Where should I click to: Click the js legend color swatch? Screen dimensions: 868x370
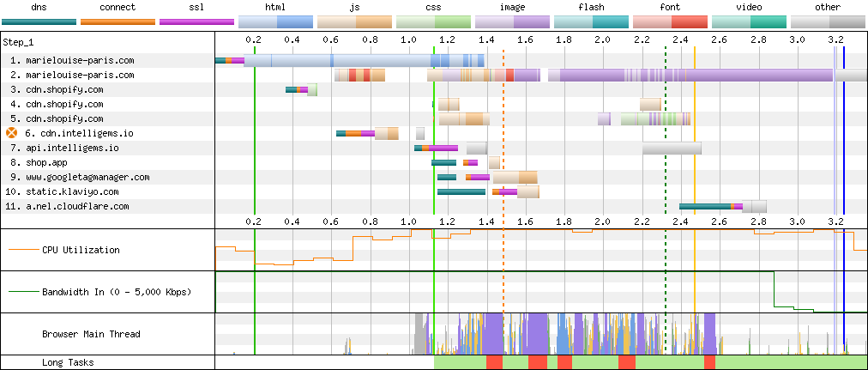click(x=354, y=21)
